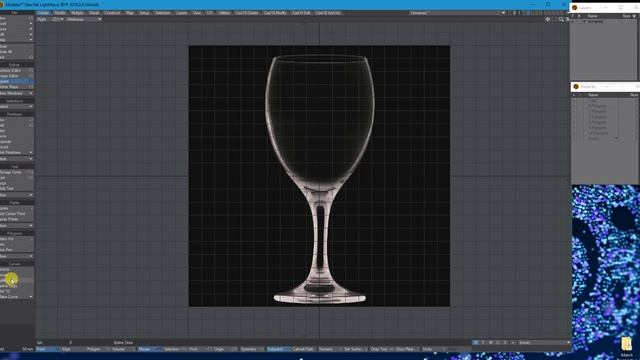Expand the Make Curve dropdown

point(16,297)
